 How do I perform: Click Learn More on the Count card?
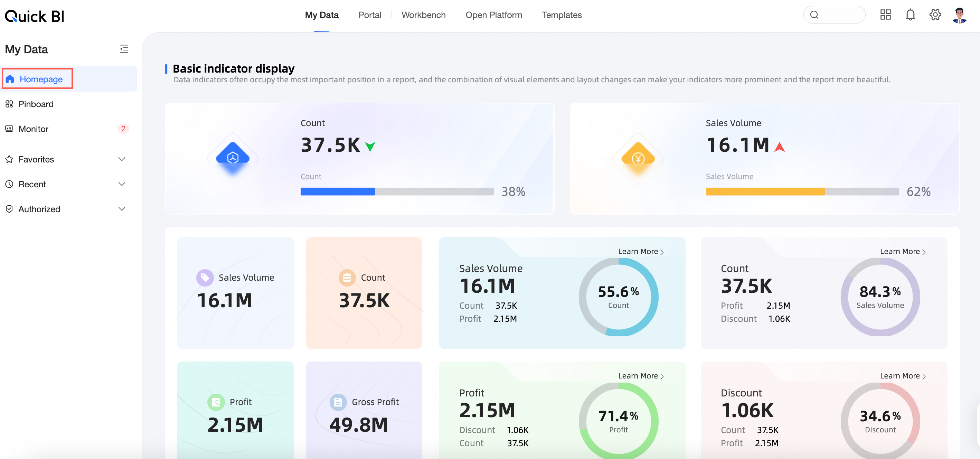pyautogui.click(x=903, y=252)
